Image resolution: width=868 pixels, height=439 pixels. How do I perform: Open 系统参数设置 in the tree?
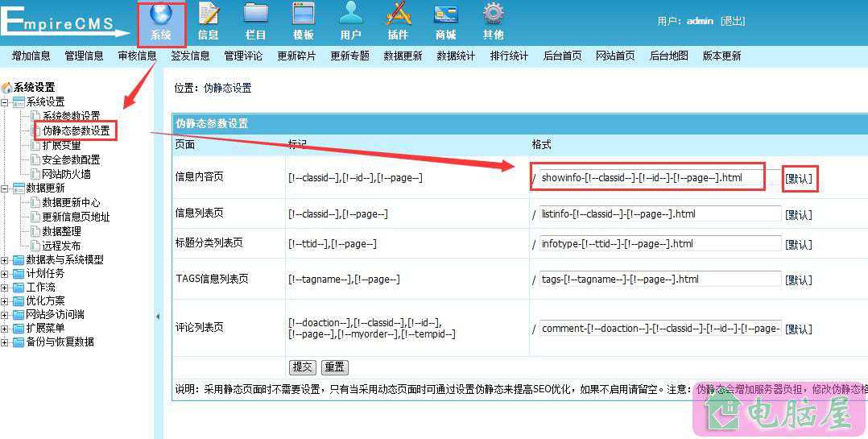(72, 116)
